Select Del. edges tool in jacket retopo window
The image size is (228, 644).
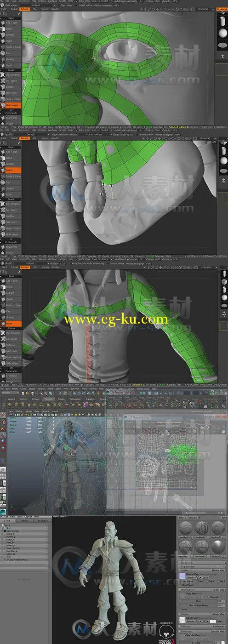[11, 339]
